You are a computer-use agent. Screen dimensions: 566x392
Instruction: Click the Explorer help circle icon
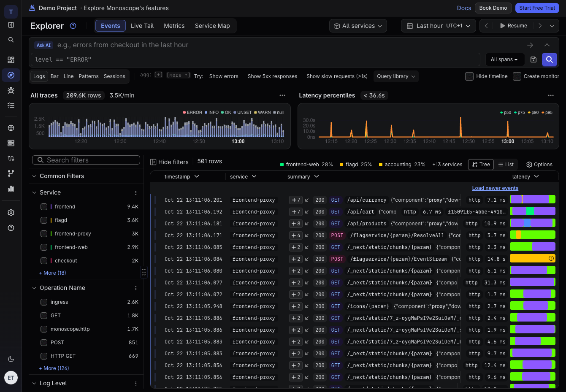(73, 26)
